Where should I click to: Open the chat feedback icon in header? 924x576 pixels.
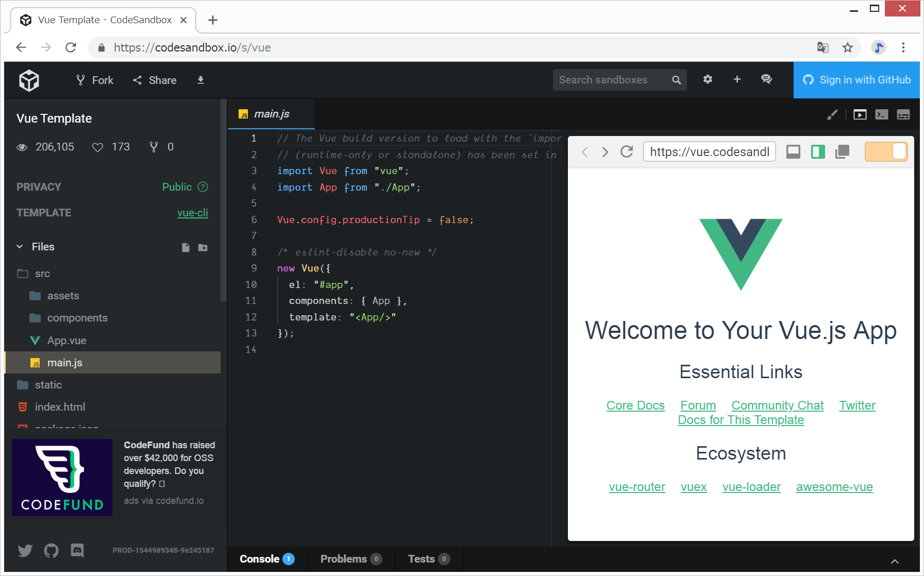click(766, 79)
